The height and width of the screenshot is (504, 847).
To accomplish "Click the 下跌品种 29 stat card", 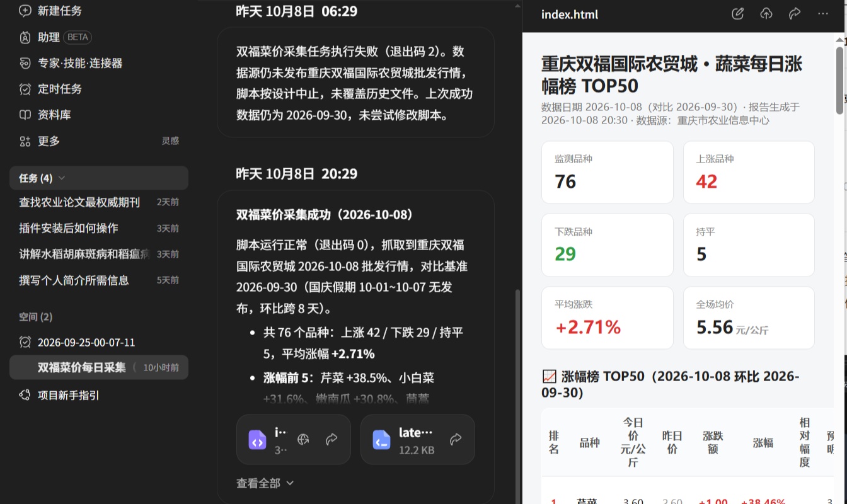I will click(608, 245).
